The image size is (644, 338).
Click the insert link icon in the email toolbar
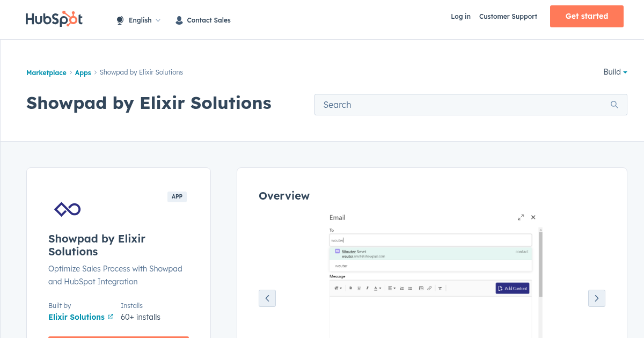click(429, 288)
